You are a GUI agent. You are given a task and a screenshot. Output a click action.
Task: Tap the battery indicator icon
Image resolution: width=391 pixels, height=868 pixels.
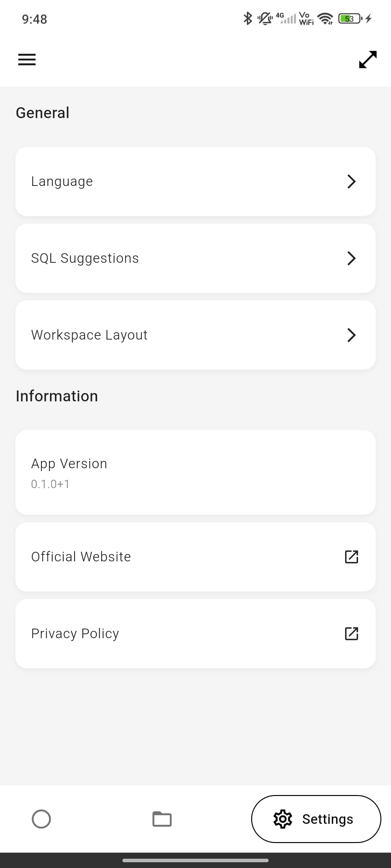point(350,19)
